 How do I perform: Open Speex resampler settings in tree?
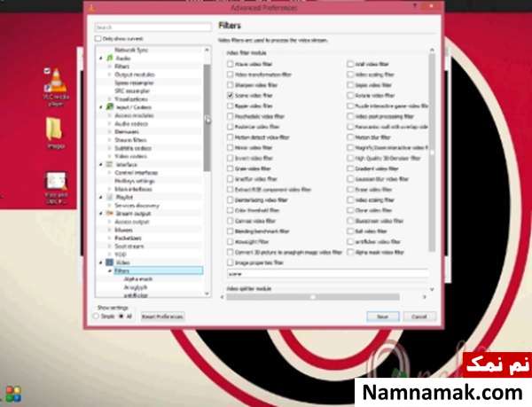pos(134,82)
